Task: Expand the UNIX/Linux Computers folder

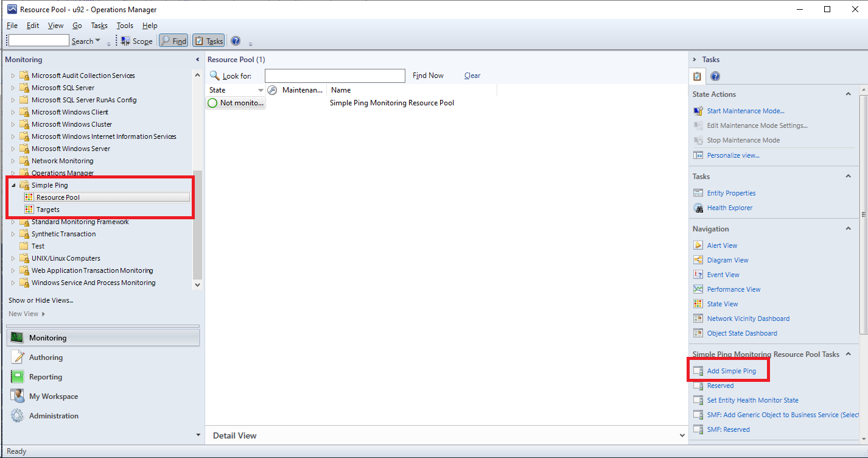Action: coord(13,258)
